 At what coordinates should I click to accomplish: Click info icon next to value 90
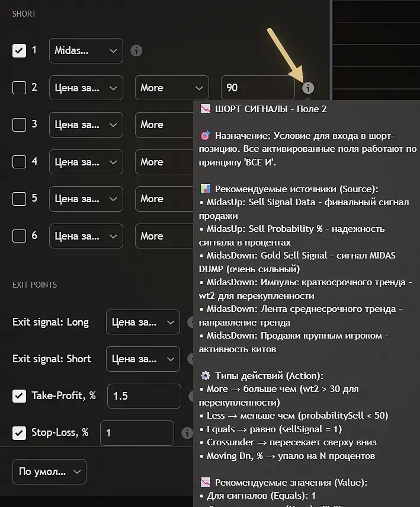[308, 88]
